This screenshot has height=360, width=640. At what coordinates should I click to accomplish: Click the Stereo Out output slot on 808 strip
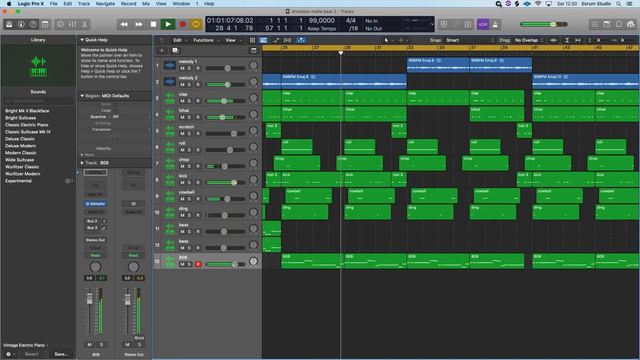(x=96, y=240)
